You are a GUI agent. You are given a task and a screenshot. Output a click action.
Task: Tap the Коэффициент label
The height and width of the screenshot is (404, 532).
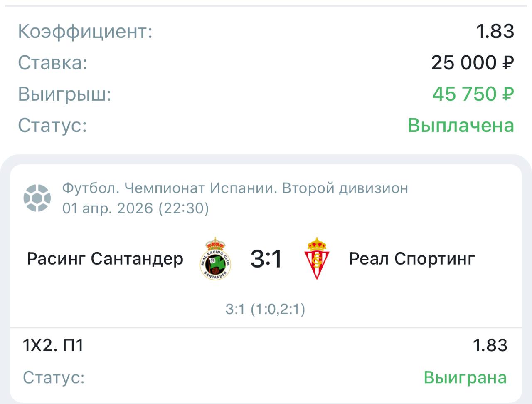point(85,32)
